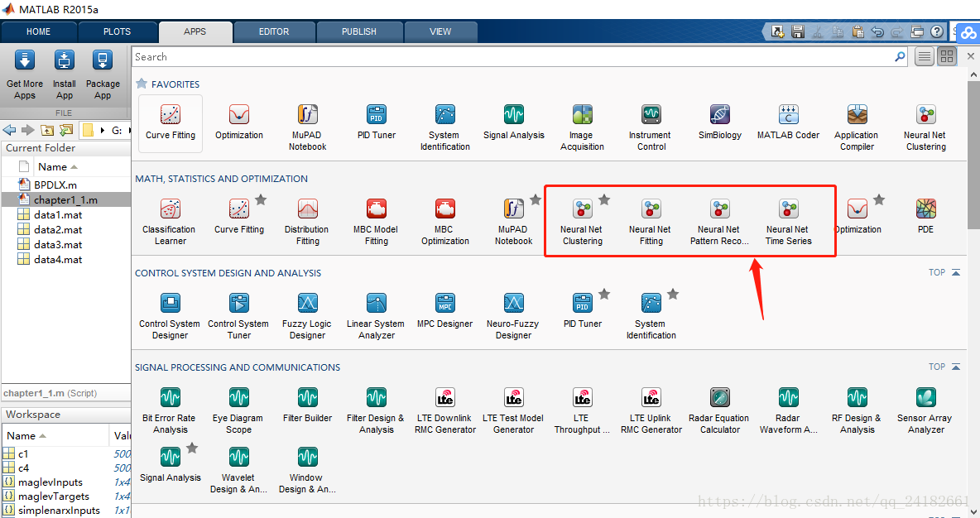The image size is (980, 518).
Task: Collapse Control System Design section arrow
Action: [956, 272]
